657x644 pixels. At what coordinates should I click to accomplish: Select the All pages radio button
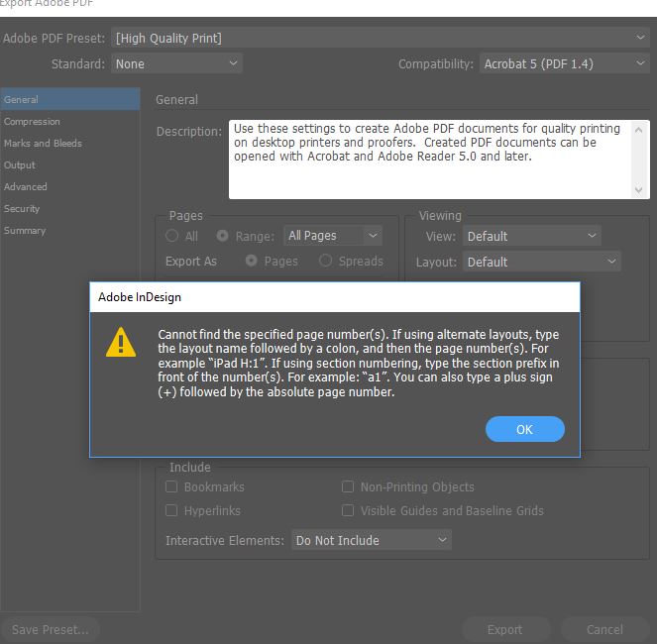click(x=171, y=236)
